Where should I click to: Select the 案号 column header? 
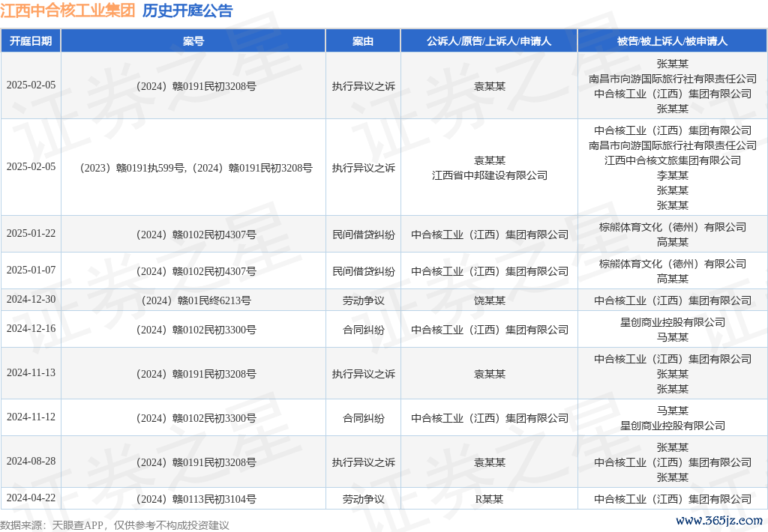[193, 41]
